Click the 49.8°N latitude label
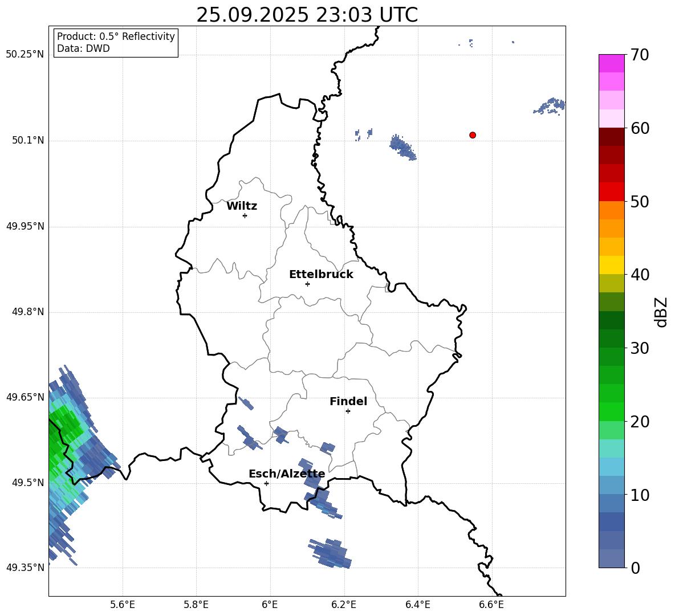Image resolution: width=675 pixels, height=616 pixels. click(27, 312)
